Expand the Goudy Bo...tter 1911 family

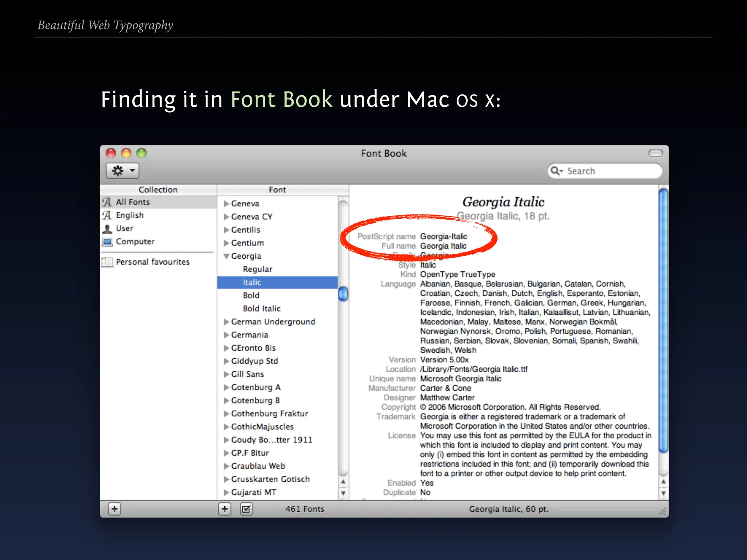pos(227,440)
